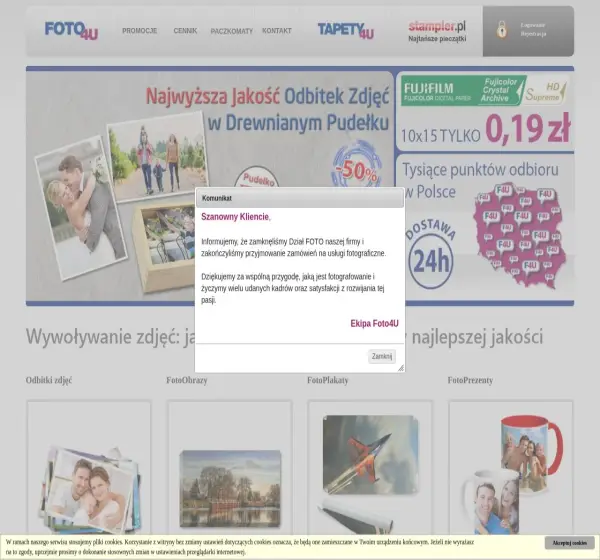
Task: Grab the dialog resize handle corner
Action: (401, 368)
